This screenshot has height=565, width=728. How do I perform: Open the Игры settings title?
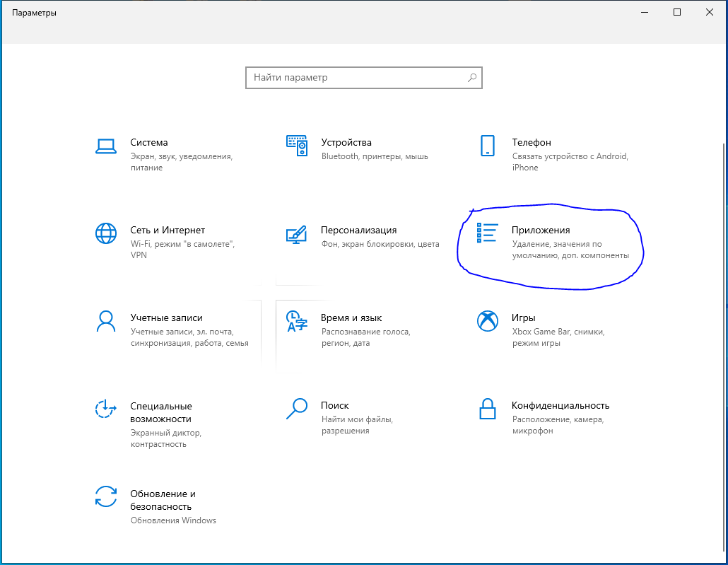pyautogui.click(x=524, y=318)
